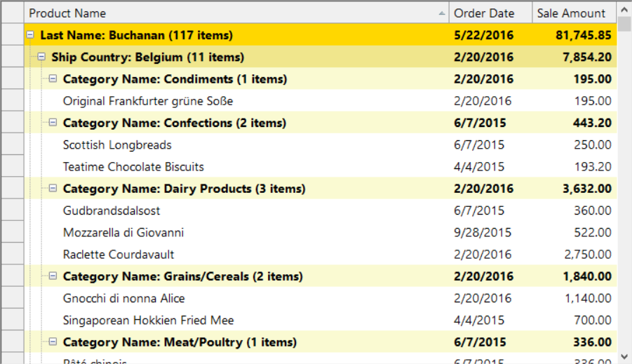Click the scrollbar down arrow
Image resolution: width=632 pixels, height=364 pixels.
coord(624,356)
